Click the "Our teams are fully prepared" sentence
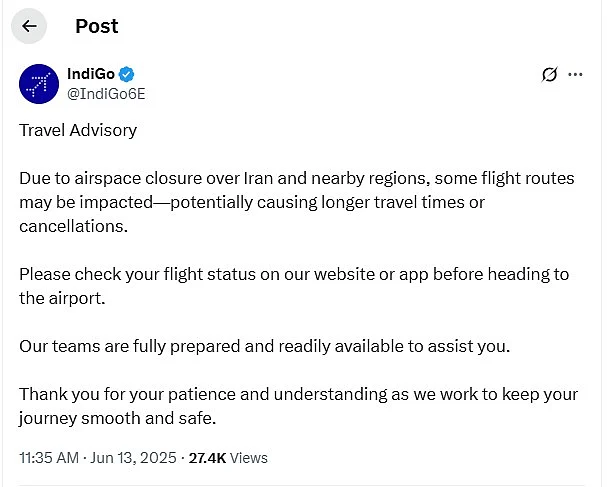Image resolution: width=607 pixels, height=487 pixels. pos(264,346)
